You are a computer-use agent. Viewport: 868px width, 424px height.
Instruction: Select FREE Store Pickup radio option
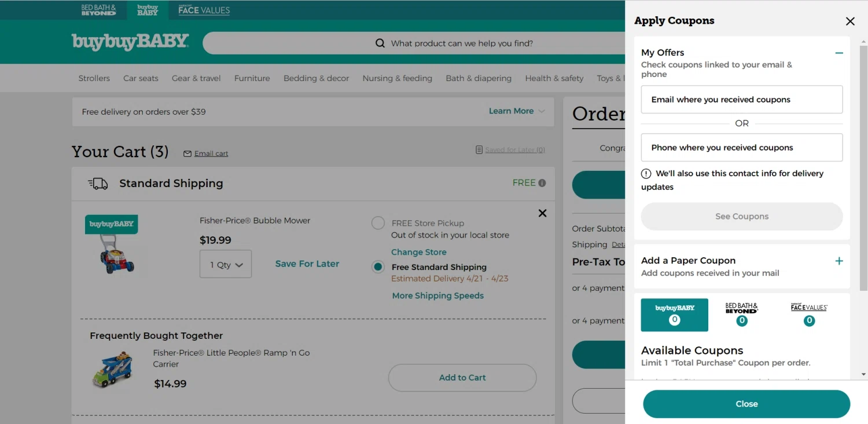pos(378,223)
